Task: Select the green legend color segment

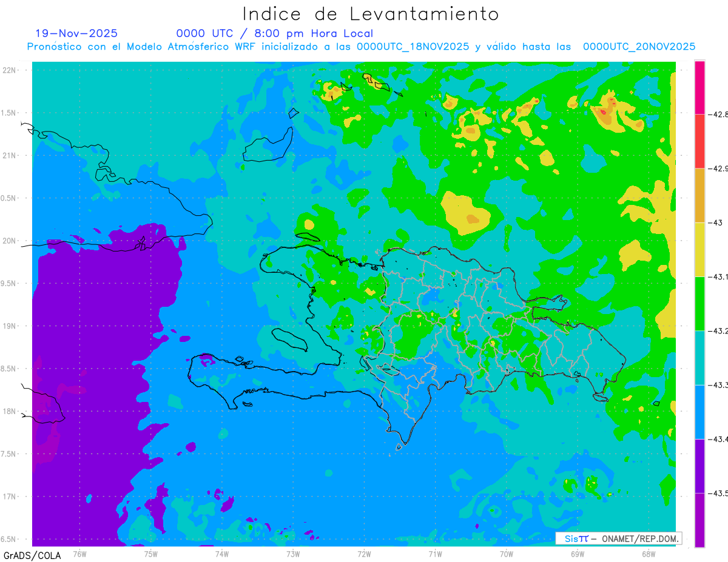Action: [x=699, y=303]
